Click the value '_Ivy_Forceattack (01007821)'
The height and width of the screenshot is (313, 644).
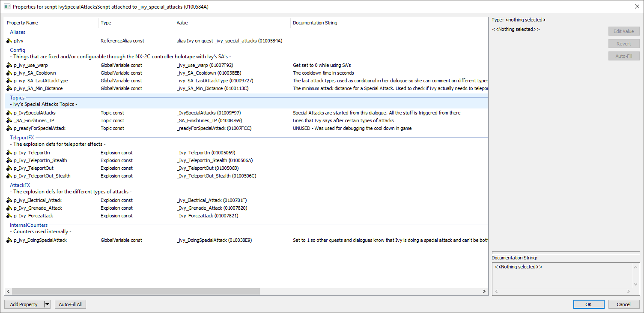207,216
